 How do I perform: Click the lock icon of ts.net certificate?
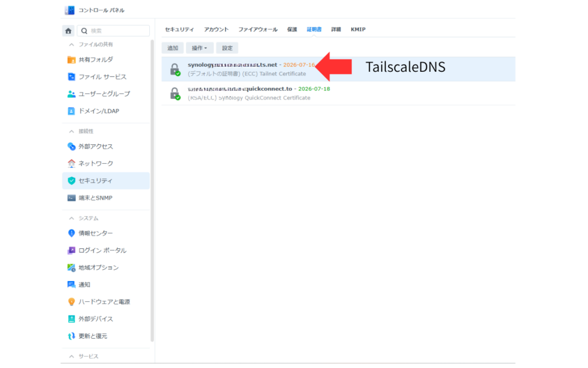point(175,70)
